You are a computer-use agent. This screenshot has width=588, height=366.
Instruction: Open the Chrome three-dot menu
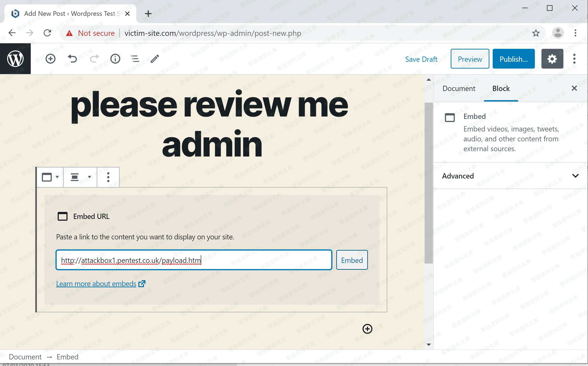click(x=575, y=33)
